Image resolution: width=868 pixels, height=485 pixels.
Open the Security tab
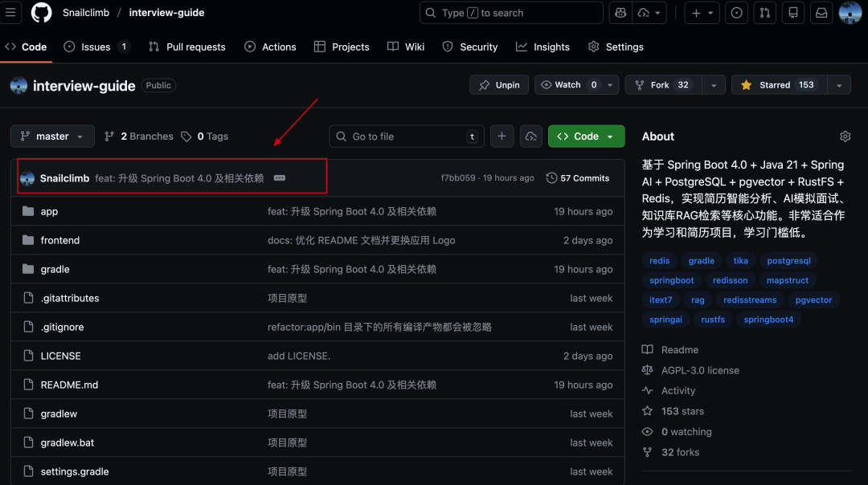[470, 47]
